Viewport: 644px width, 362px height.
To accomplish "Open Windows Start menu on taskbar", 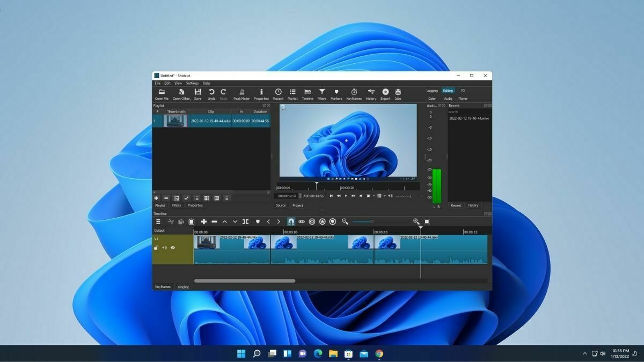I will (241, 353).
